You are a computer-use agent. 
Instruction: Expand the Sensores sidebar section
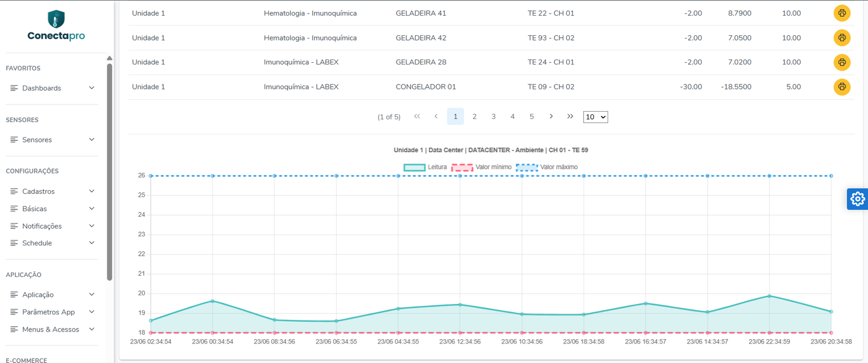52,140
